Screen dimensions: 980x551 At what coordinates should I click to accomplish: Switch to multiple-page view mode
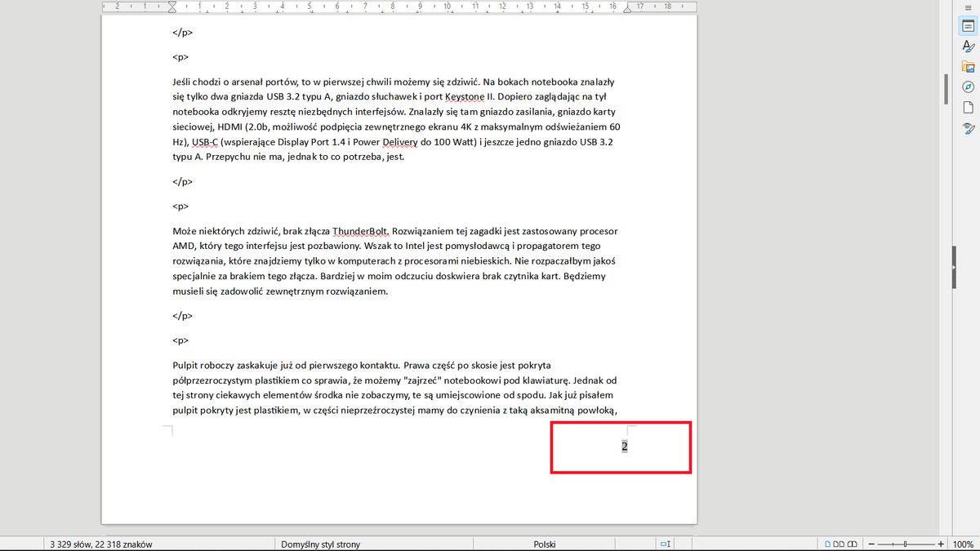coord(839,543)
